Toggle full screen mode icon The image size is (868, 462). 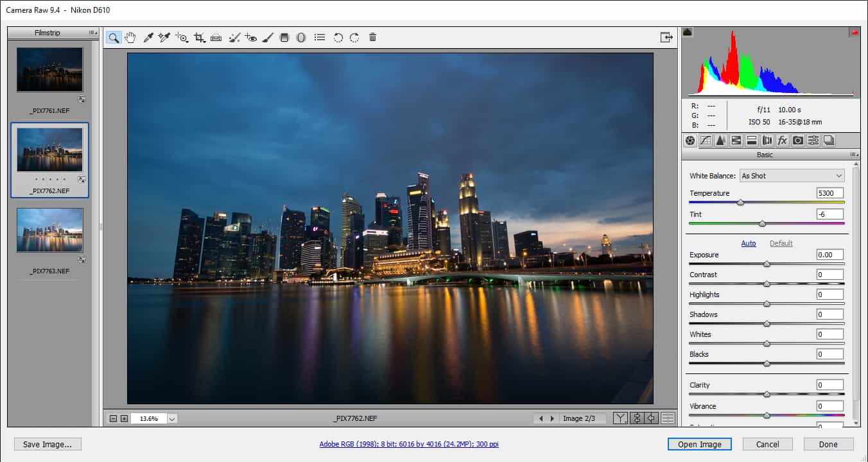point(666,38)
